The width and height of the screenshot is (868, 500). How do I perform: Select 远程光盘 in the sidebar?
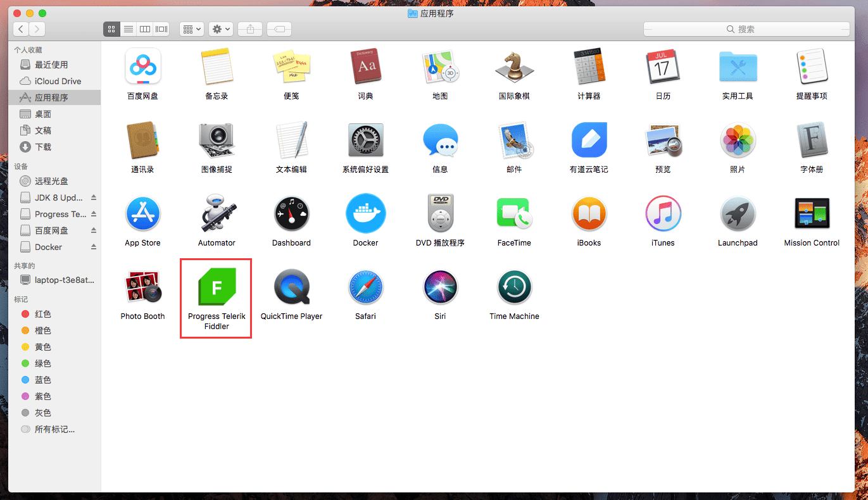click(54, 181)
